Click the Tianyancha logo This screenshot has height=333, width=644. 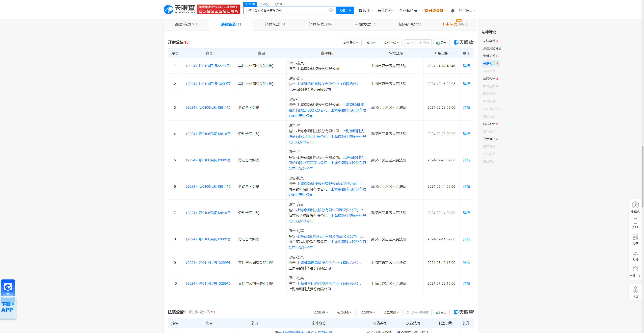[x=179, y=9]
